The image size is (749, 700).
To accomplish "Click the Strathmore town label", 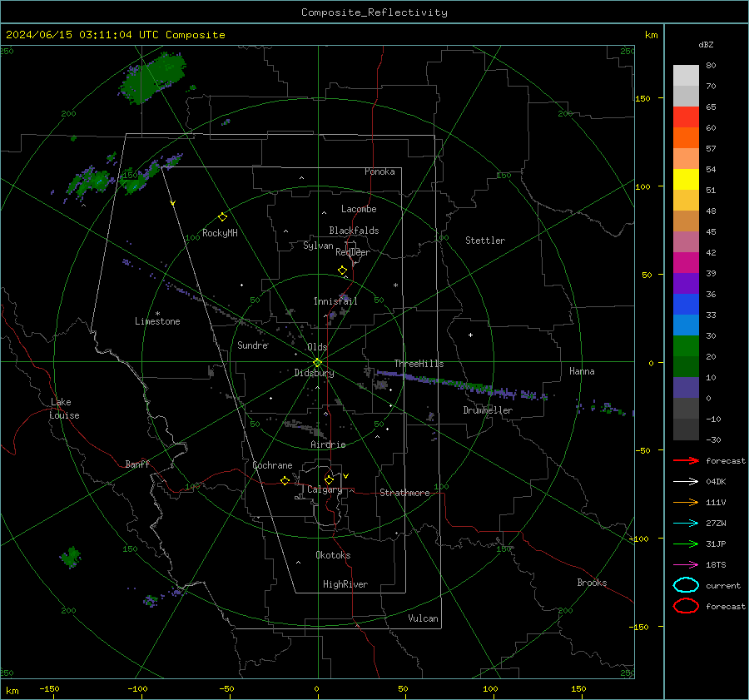I will [x=404, y=493].
